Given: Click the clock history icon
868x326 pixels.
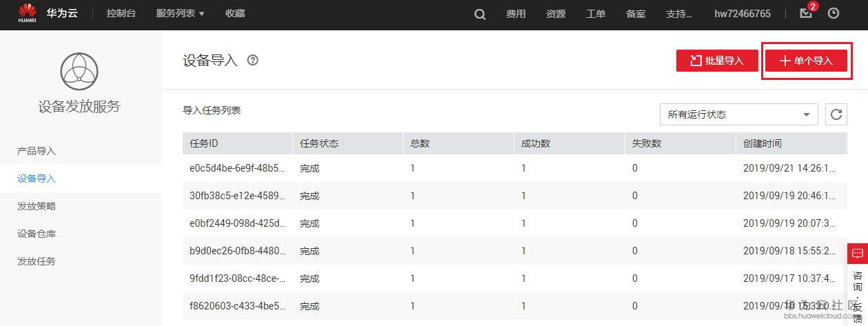Looking at the screenshot, I should coord(834,14).
